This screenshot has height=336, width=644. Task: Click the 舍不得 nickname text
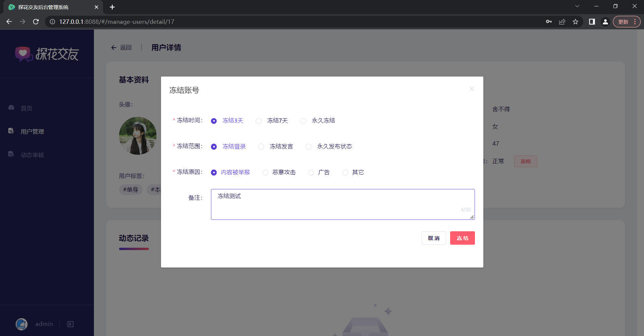[501, 109]
